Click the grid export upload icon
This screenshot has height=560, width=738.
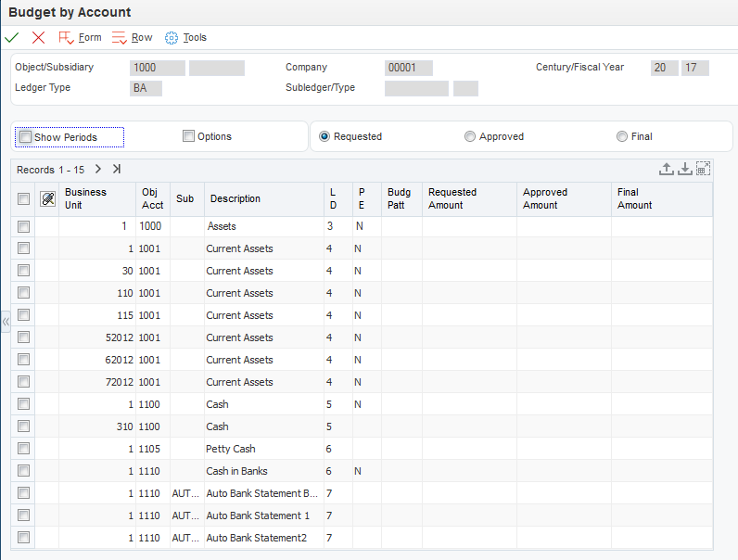point(666,169)
